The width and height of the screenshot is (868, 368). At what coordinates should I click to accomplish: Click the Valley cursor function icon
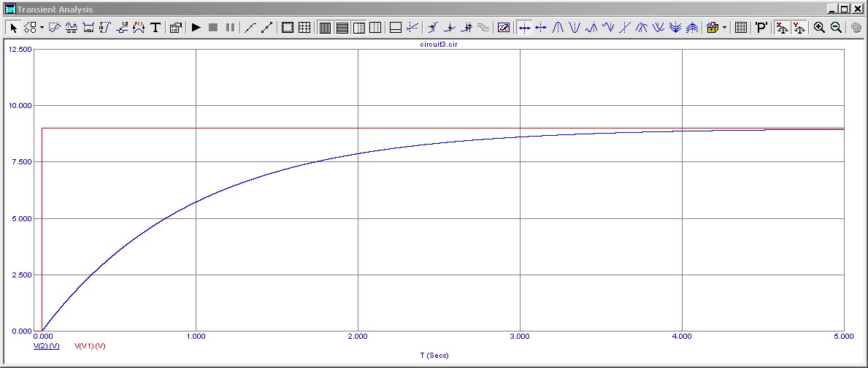[575, 28]
